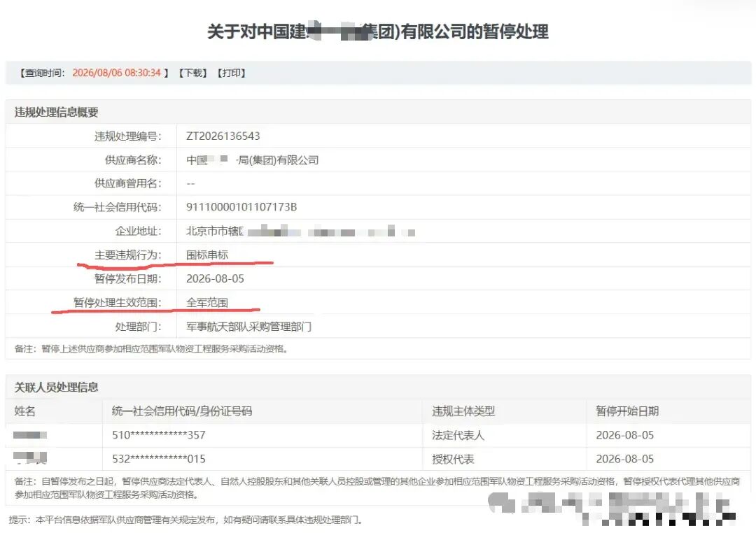Viewport: 756px width, 533px height.
Task: Select the credit code 91110000101107173B
Action: coord(241,207)
